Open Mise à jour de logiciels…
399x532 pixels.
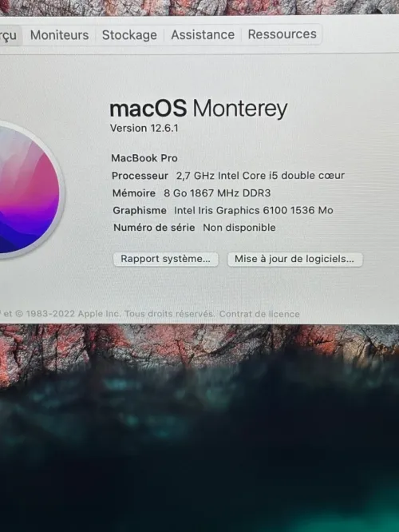pyautogui.click(x=294, y=260)
